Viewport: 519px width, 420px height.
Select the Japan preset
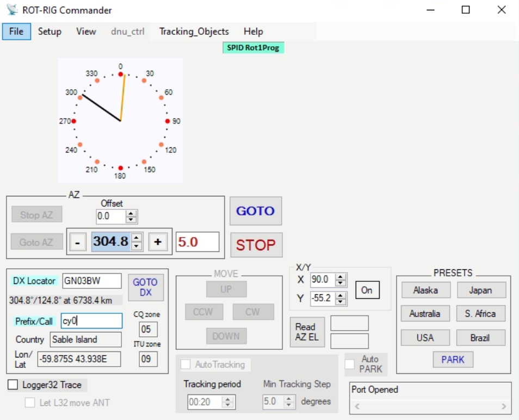coord(481,291)
